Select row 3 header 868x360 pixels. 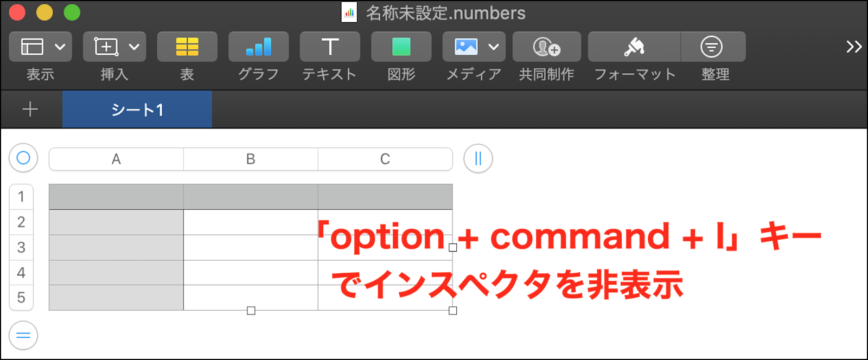point(21,247)
